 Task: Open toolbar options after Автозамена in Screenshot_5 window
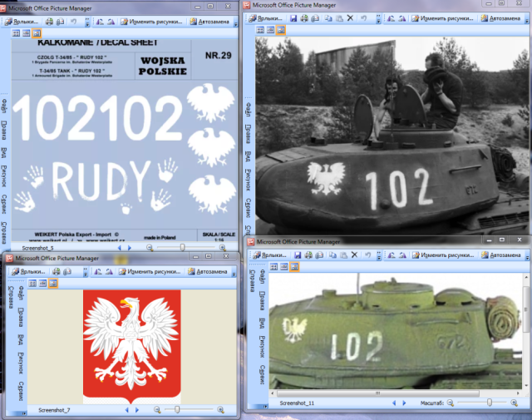(x=236, y=22)
